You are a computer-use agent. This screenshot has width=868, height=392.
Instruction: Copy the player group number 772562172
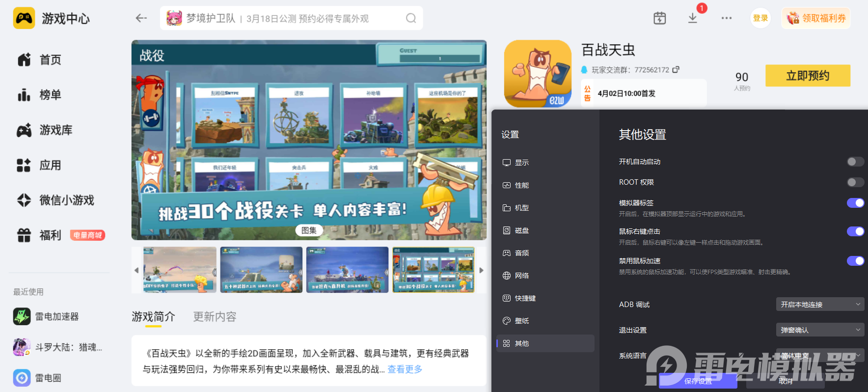[676, 70]
